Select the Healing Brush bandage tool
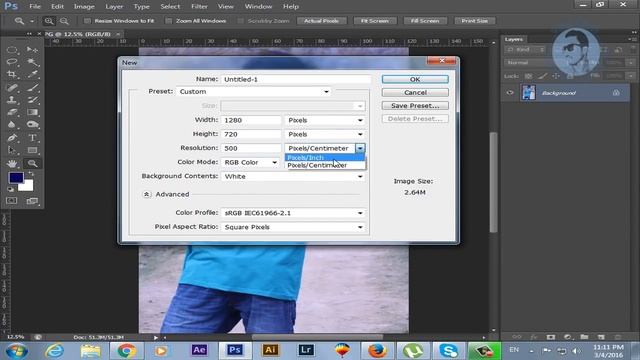Viewport: 640px width, 360px height. [x=12, y=87]
